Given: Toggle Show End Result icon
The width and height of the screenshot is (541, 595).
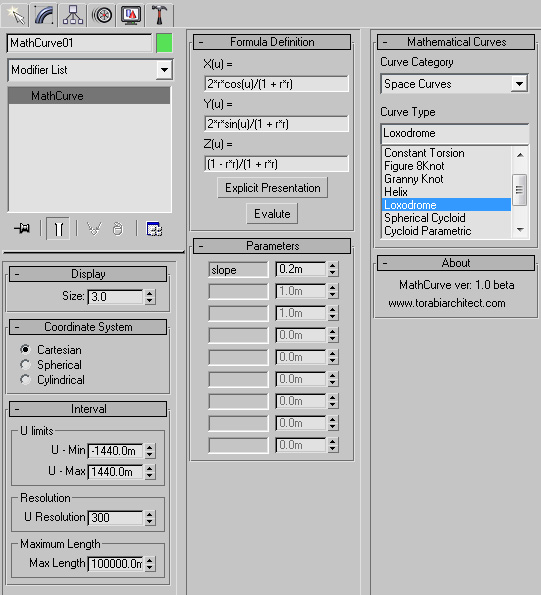Looking at the screenshot, I should [58, 229].
